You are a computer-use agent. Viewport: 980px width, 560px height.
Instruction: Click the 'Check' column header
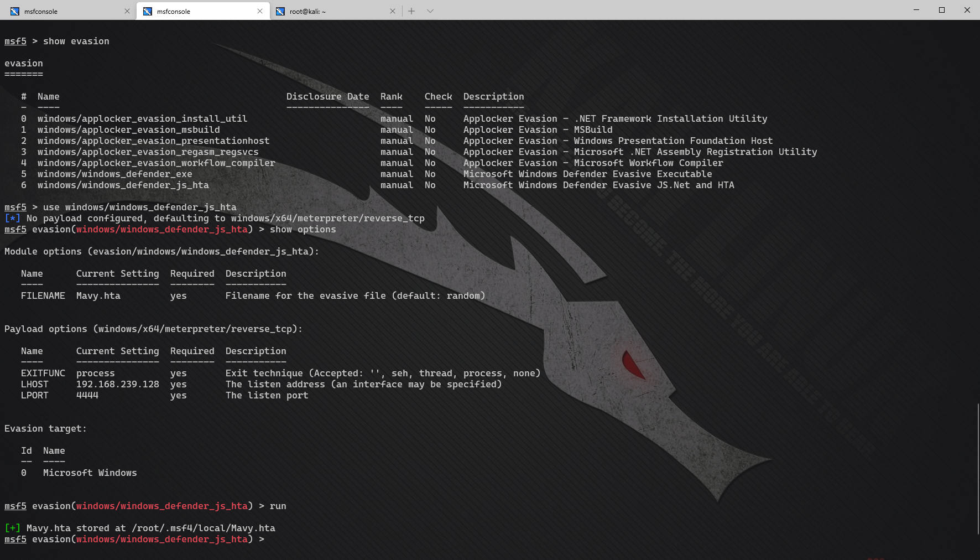(x=438, y=97)
